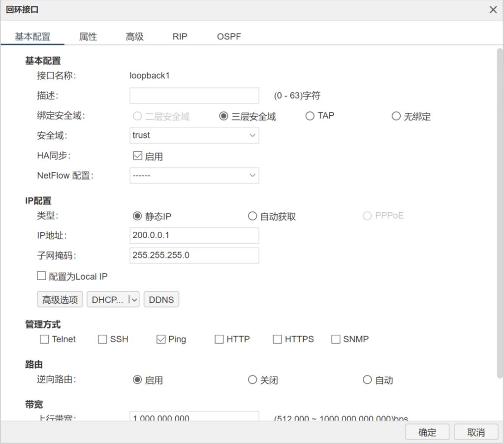Enable HTTP management checkbox
504x444 pixels.
[x=219, y=339]
